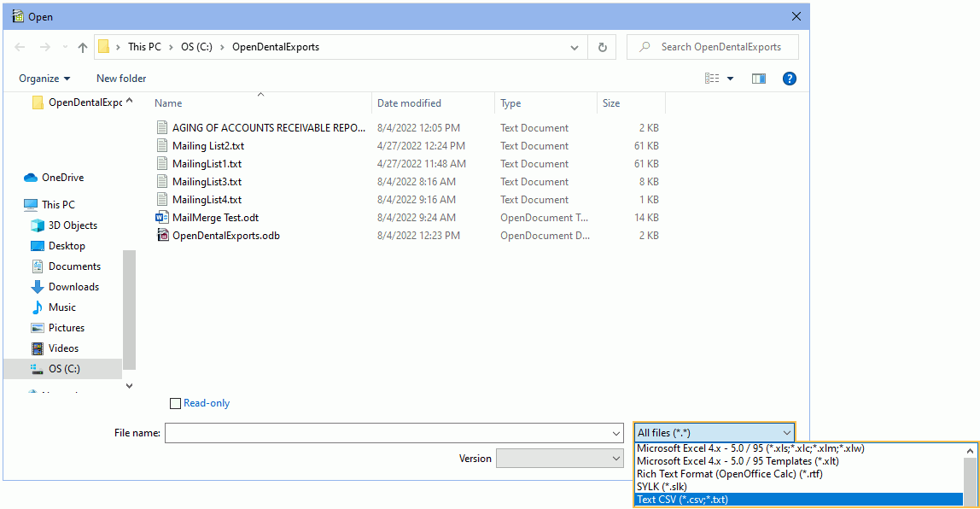
Task: Expand the address bar history dropdown
Action: point(575,48)
